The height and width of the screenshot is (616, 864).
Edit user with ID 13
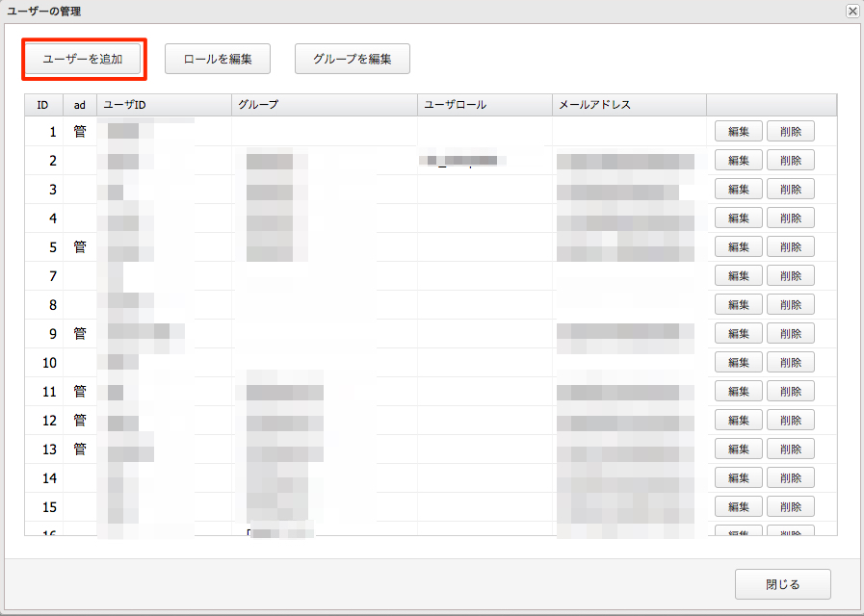click(x=739, y=449)
